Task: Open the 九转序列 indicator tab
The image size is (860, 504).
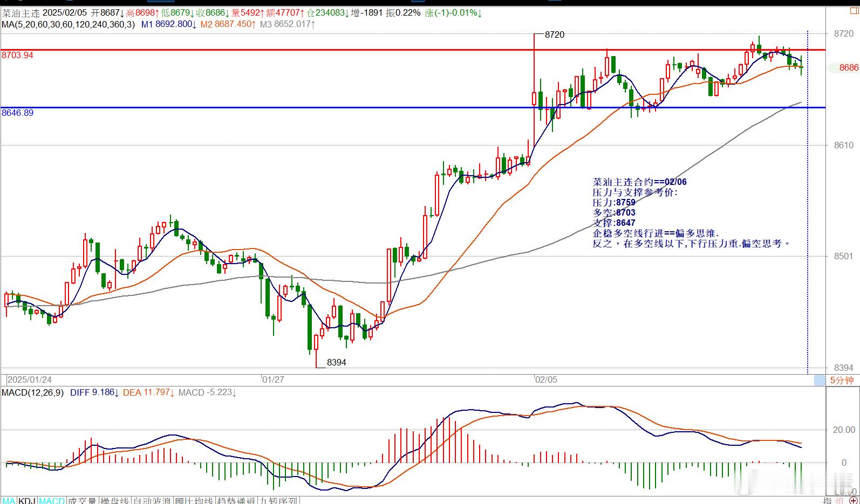Action: pyautogui.click(x=278, y=500)
